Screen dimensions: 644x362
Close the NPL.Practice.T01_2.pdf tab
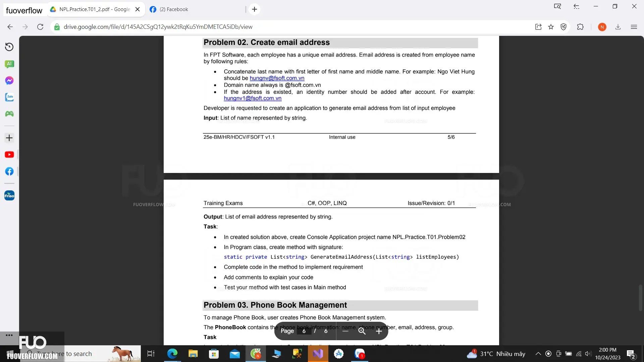[x=138, y=9]
